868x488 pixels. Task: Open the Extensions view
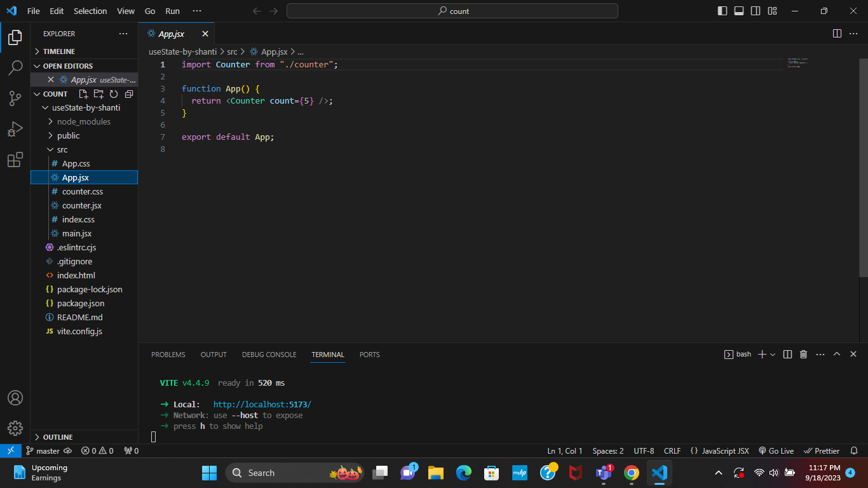click(x=15, y=159)
